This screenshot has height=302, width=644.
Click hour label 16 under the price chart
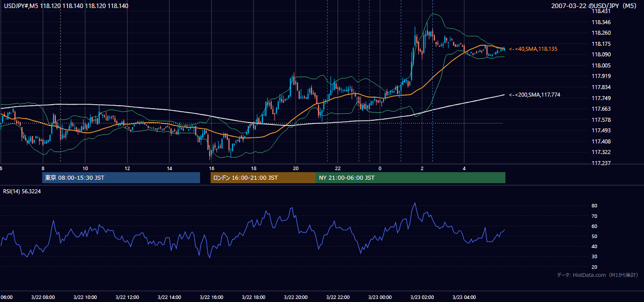[x=212, y=168]
